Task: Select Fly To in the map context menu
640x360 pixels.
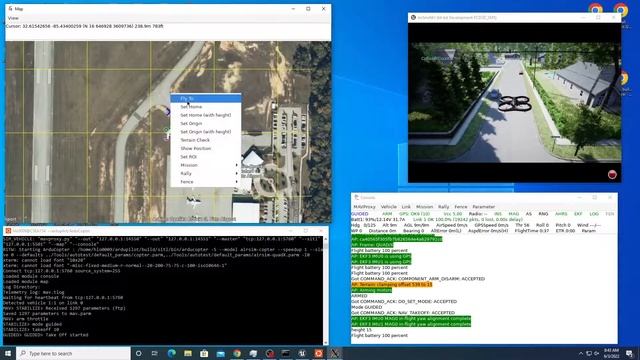Action: (x=206, y=98)
